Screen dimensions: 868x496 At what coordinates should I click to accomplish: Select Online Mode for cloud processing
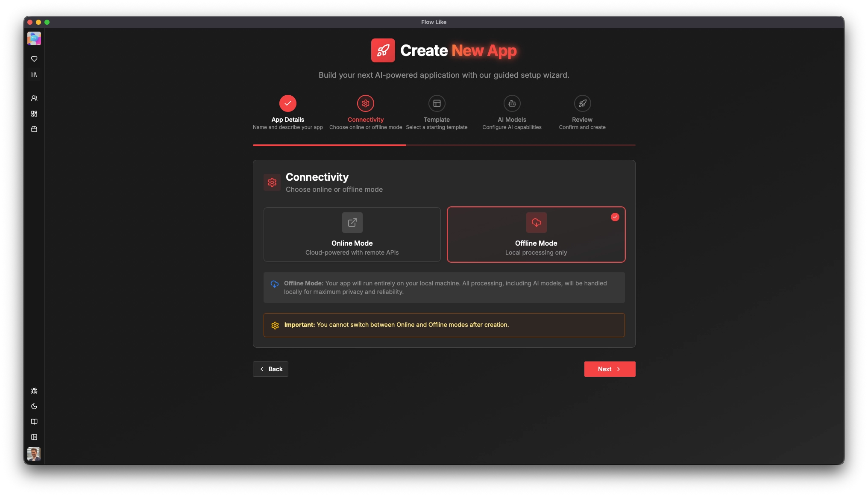tap(352, 234)
